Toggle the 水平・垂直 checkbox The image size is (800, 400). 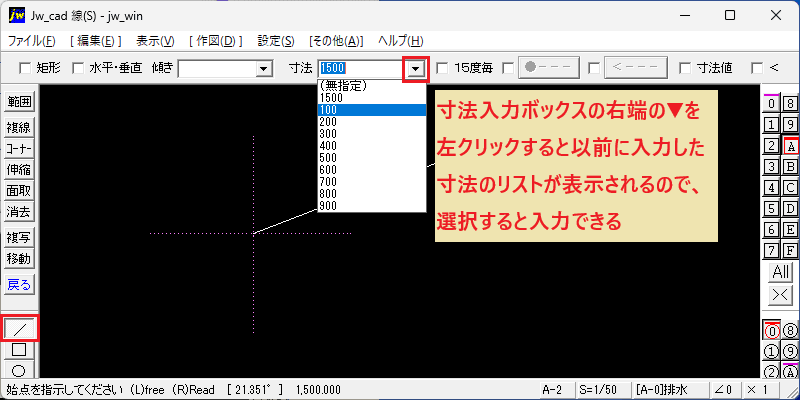pyautogui.click(x=78, y=68)
